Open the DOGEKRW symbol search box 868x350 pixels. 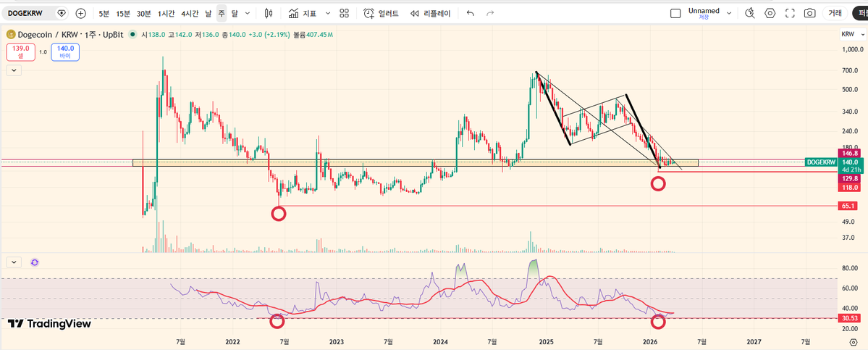pyautogui.click(x=27, y=13)
